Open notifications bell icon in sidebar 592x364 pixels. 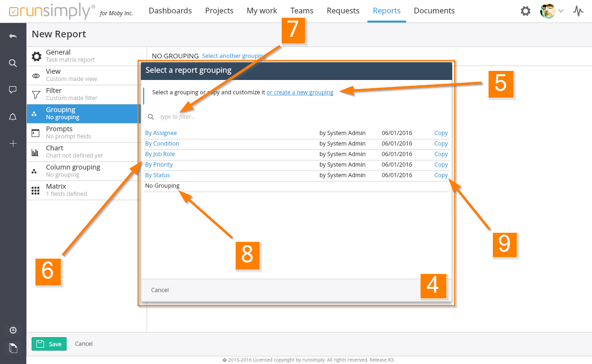point(13,117)
